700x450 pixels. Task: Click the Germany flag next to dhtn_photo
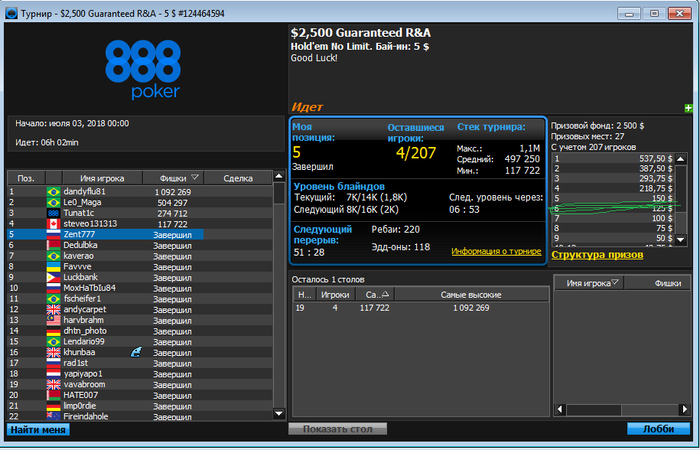click(54, 331)
